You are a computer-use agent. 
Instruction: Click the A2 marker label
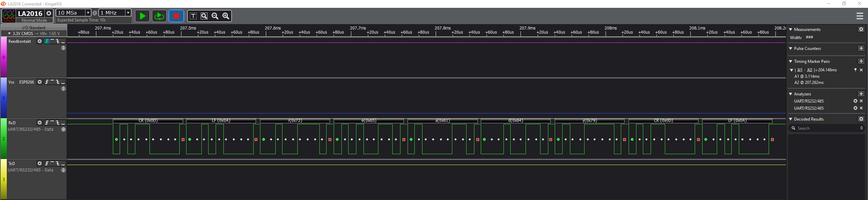[810, 70]
